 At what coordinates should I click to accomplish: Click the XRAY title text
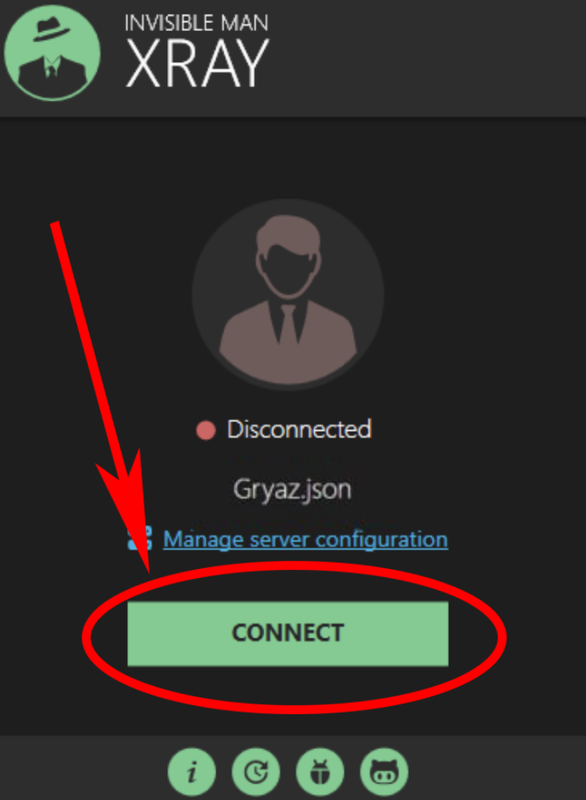(197, 64)
